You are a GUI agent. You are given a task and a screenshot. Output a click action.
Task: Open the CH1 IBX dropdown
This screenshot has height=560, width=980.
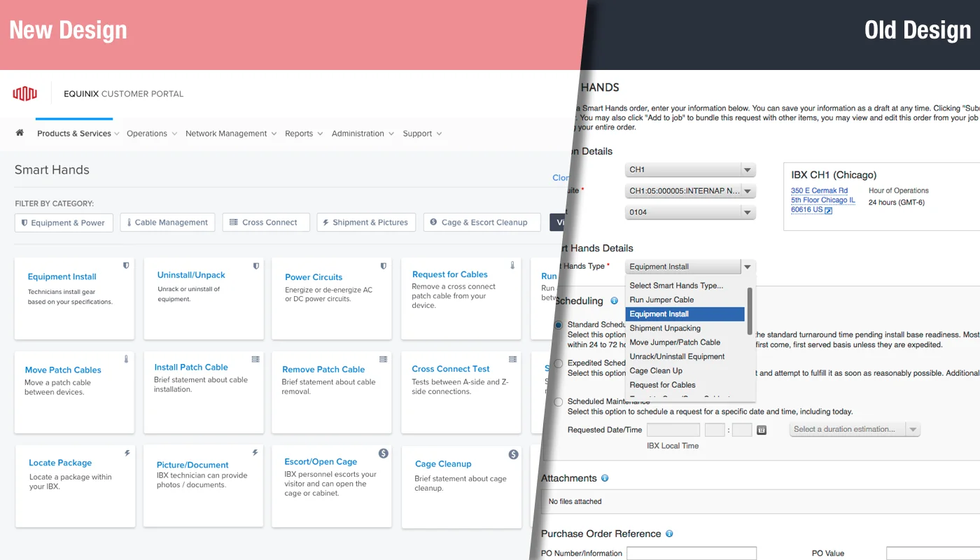[690, 170]
